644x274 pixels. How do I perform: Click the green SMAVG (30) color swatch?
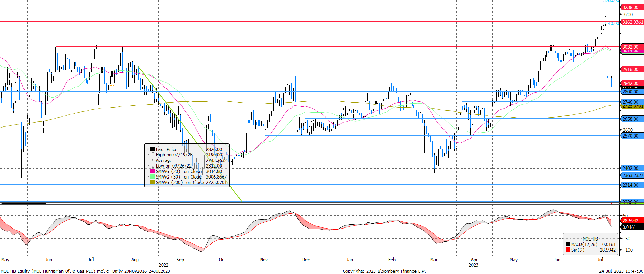coord(153,177)
